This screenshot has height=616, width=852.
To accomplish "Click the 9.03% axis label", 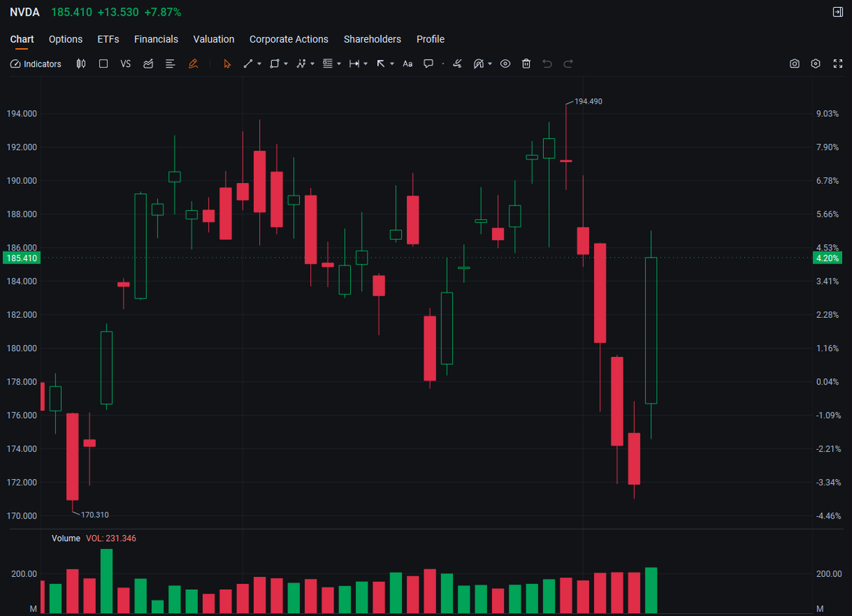I will click(x=828, y=114).
